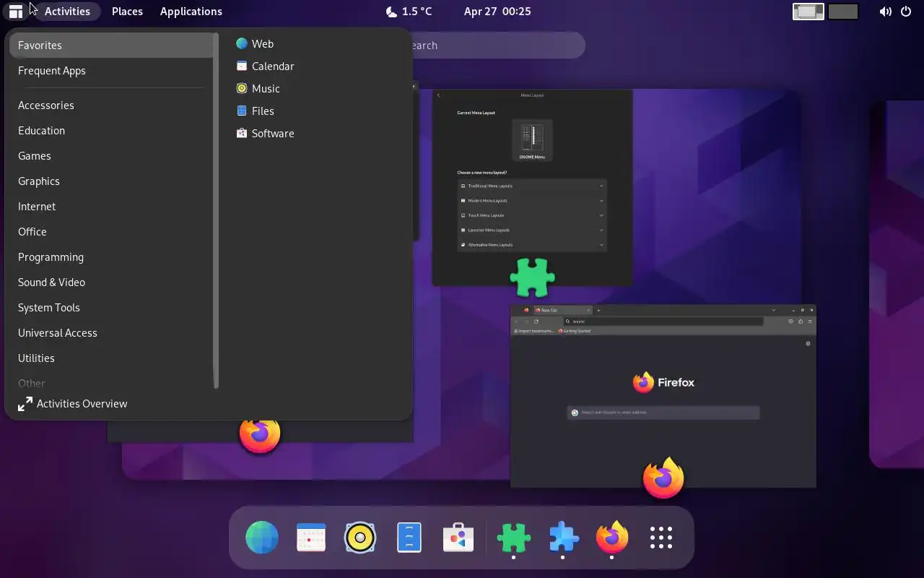Open the Graphics category
Screen dimensions: 924x578
[x=111, y=181]
